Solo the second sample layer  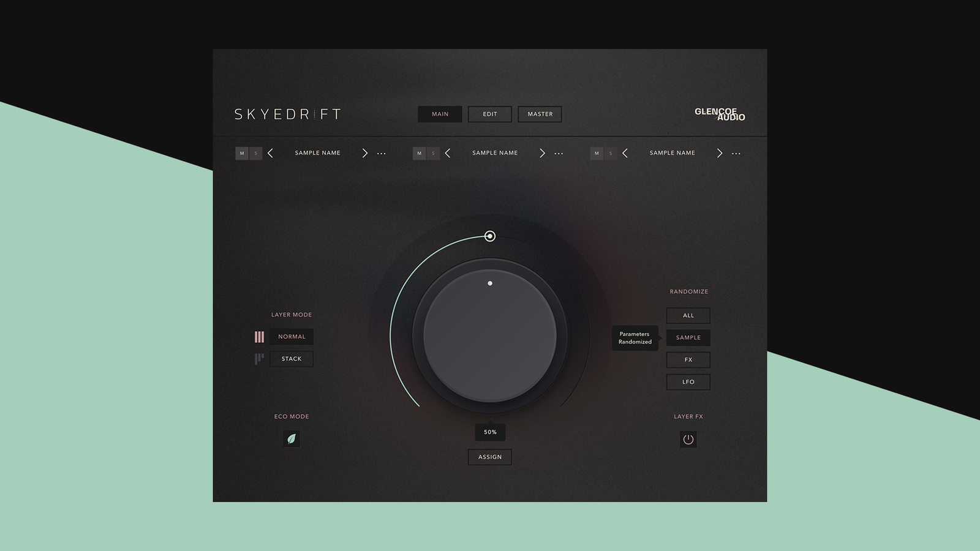433,153
